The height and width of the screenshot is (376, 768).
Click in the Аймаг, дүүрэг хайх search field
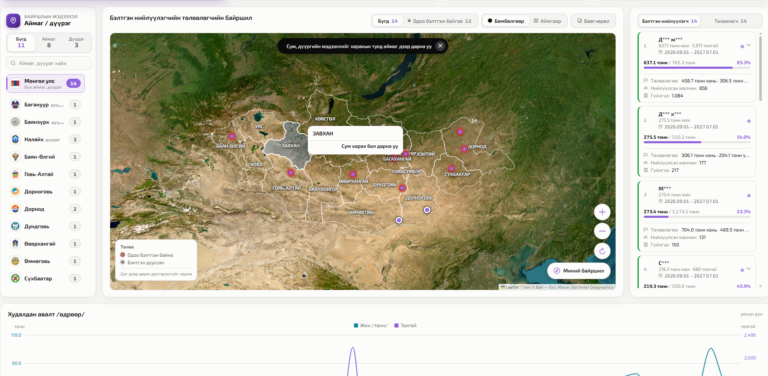point(49,63)
